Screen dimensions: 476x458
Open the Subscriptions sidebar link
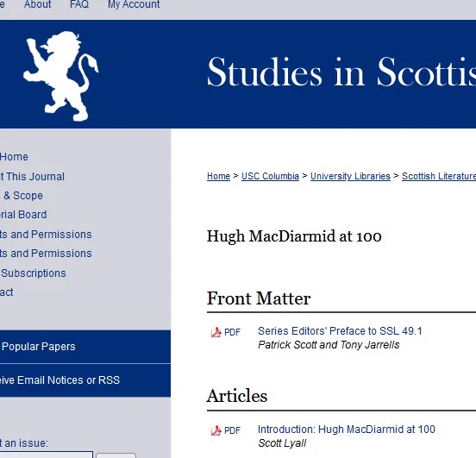(x=33, y=273)
